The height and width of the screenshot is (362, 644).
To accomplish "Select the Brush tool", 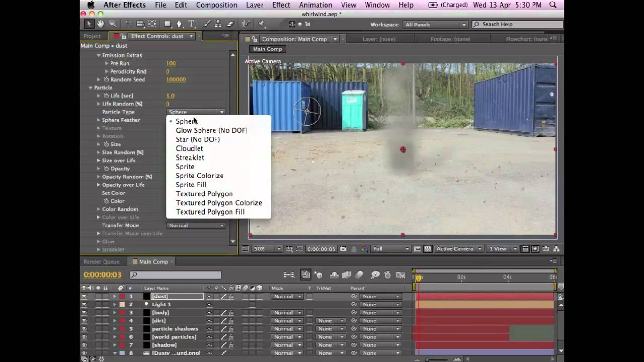I will coord(207,24).
